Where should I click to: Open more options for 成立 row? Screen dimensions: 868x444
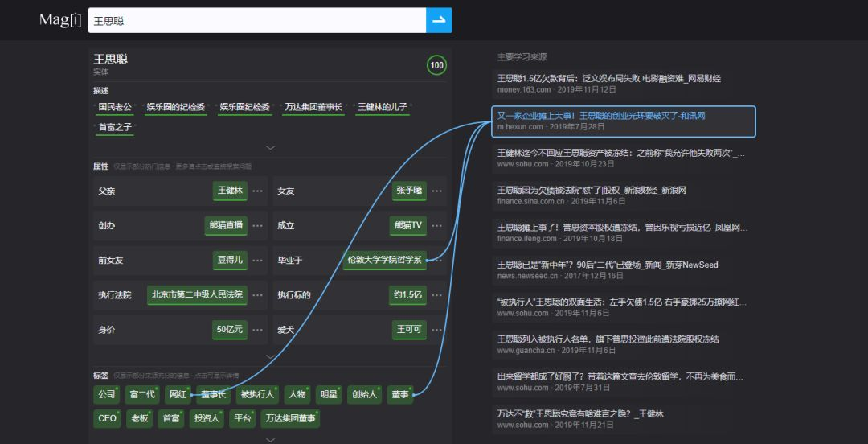pos(436,225)
